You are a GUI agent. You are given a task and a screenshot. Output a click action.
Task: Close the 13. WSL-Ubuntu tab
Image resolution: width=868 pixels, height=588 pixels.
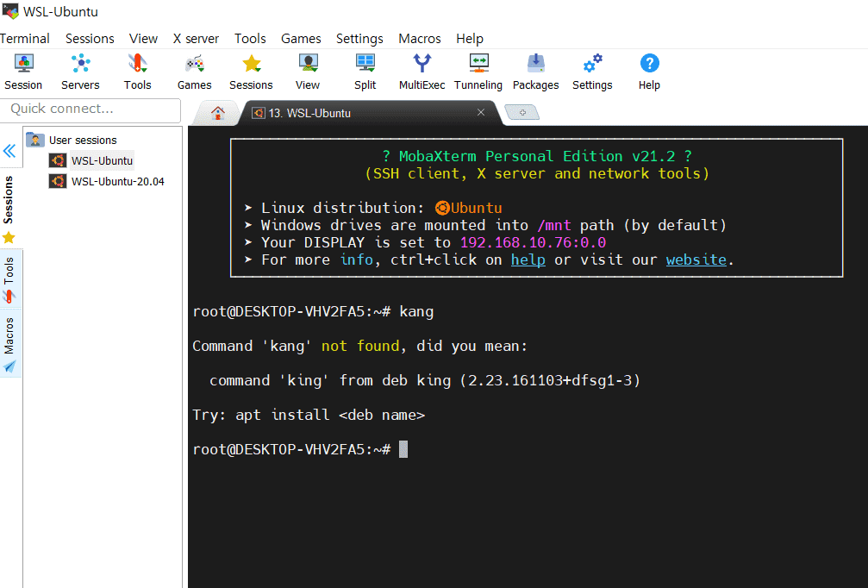pos(481,112)
